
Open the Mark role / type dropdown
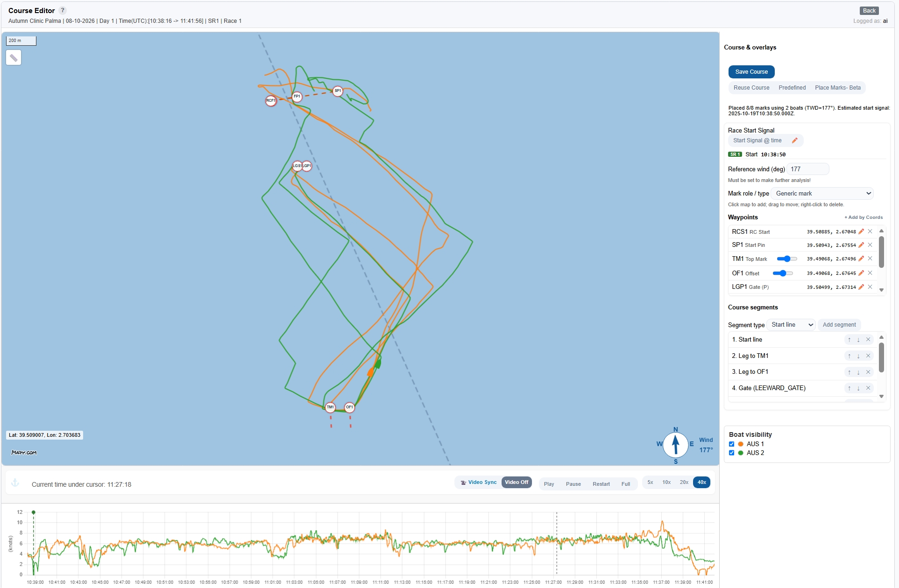[x=822, y=194]
